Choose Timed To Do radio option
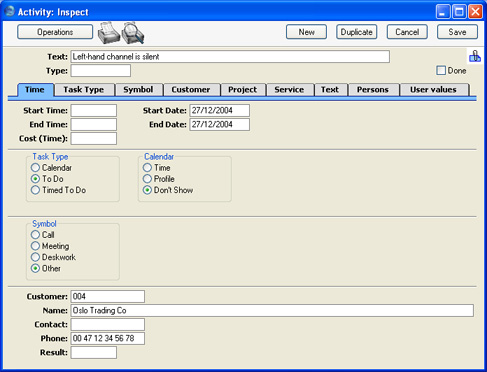This screenshot has height=372, width=487. (35, 190)
